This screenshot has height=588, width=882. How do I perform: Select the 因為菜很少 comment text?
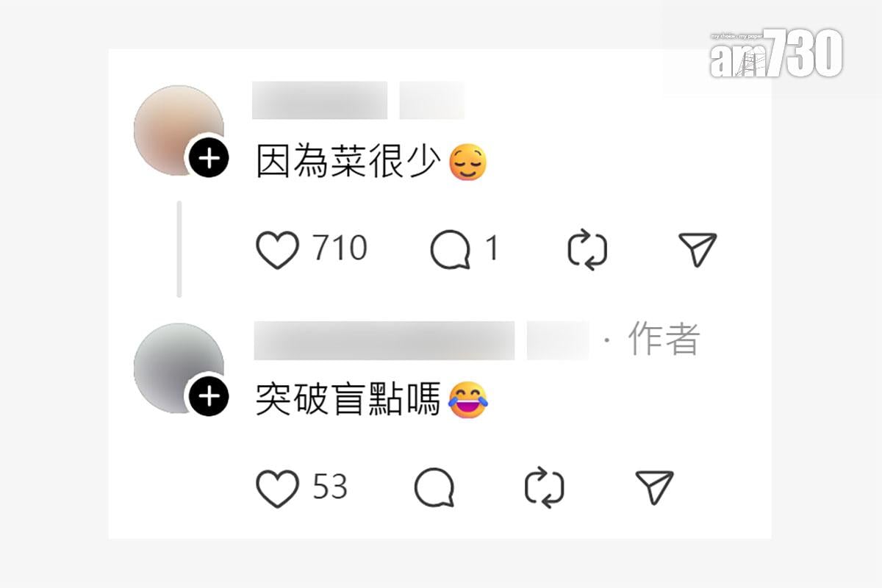point(348,162)
